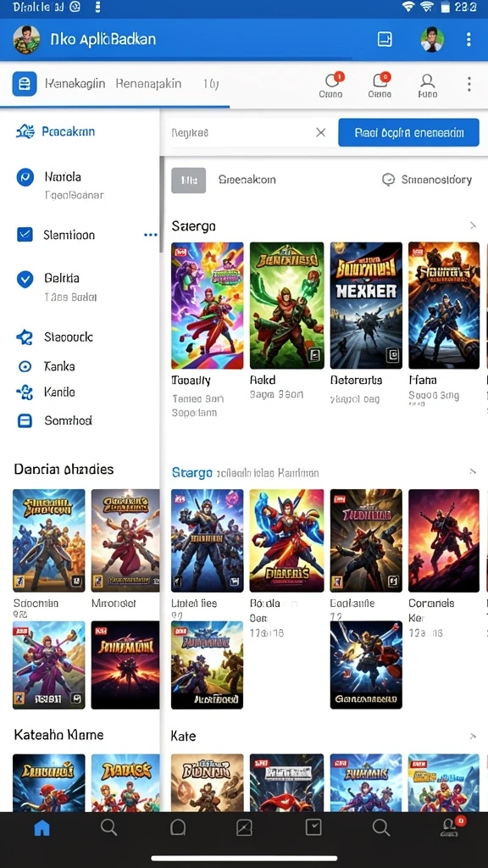Open first cover under Kate heading
Image resolution: width=488 pixels, height=868 pixels.
tap(208, 782)
